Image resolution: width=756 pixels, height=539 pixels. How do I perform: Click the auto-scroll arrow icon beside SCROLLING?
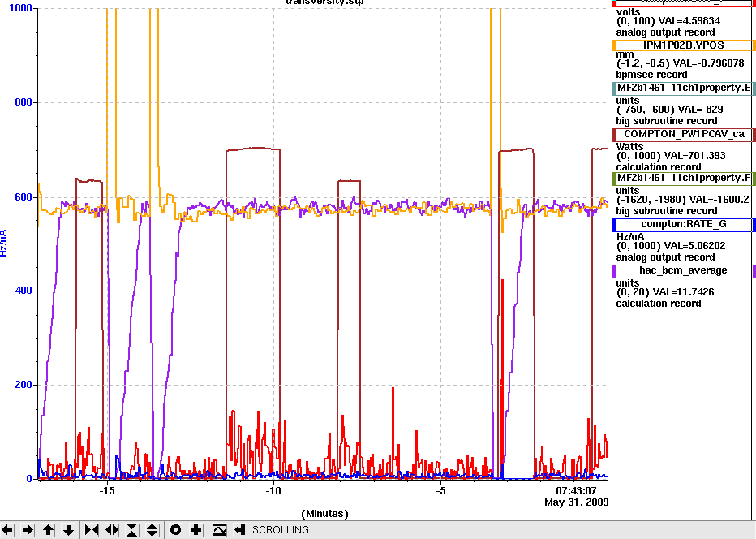tap(239, 530)
